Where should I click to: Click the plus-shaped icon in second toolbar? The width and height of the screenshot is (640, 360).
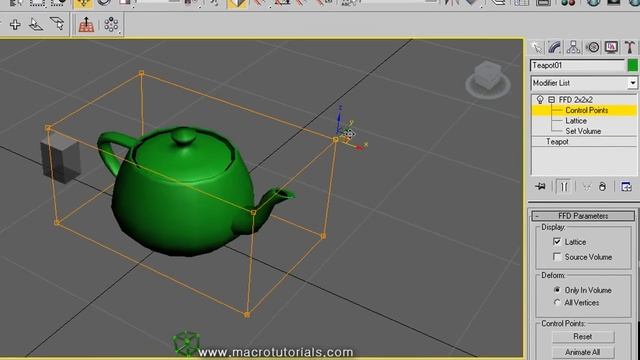[15, 24]
